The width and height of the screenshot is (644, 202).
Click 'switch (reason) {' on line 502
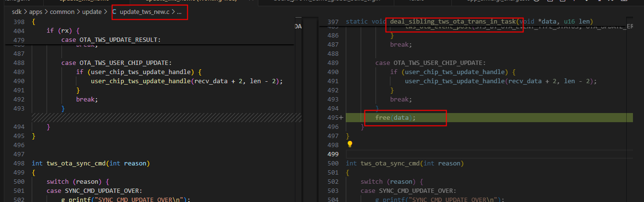pos(392,182)
